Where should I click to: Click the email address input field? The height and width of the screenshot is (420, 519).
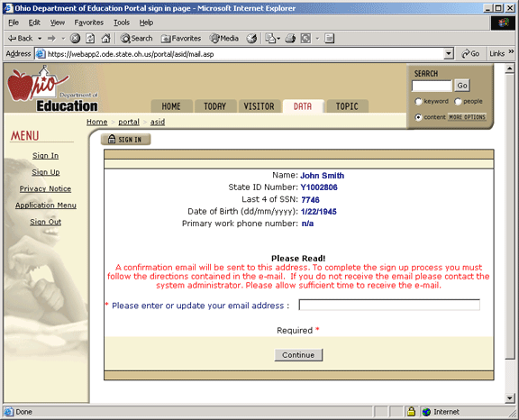coord(389,305)
